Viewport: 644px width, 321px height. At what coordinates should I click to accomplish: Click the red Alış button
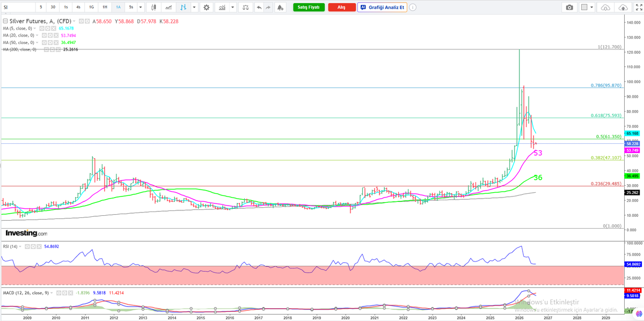click(x=341, y=8)
